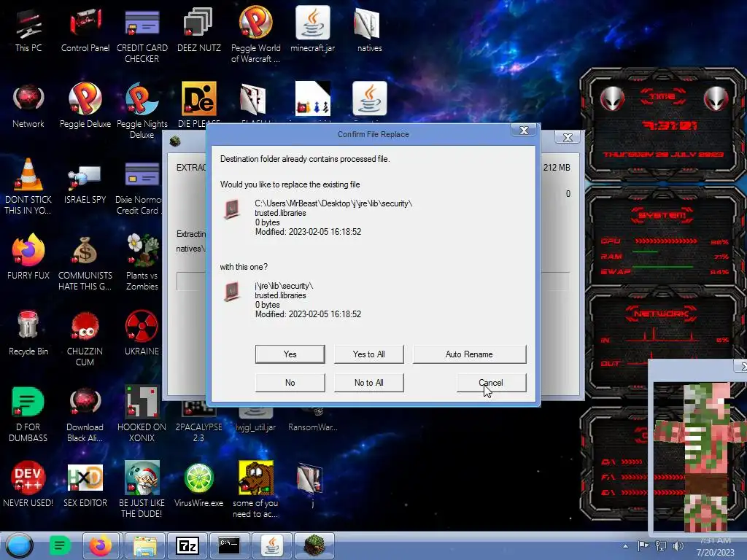Select some of you need to ac... icon

click(256, 489)
